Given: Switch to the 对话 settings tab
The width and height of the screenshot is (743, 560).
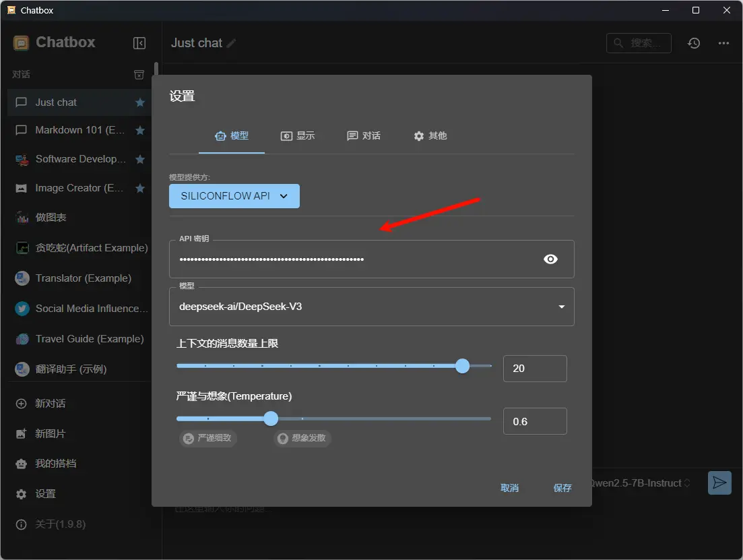Looking at the screenshot, I should coord(364,135).
